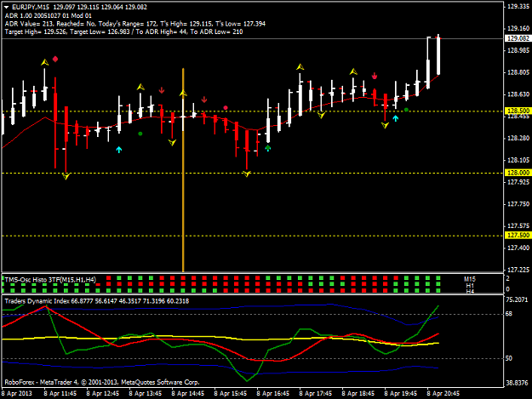Select the yellow up-fractal arrow near 17:45

point(300,66)
